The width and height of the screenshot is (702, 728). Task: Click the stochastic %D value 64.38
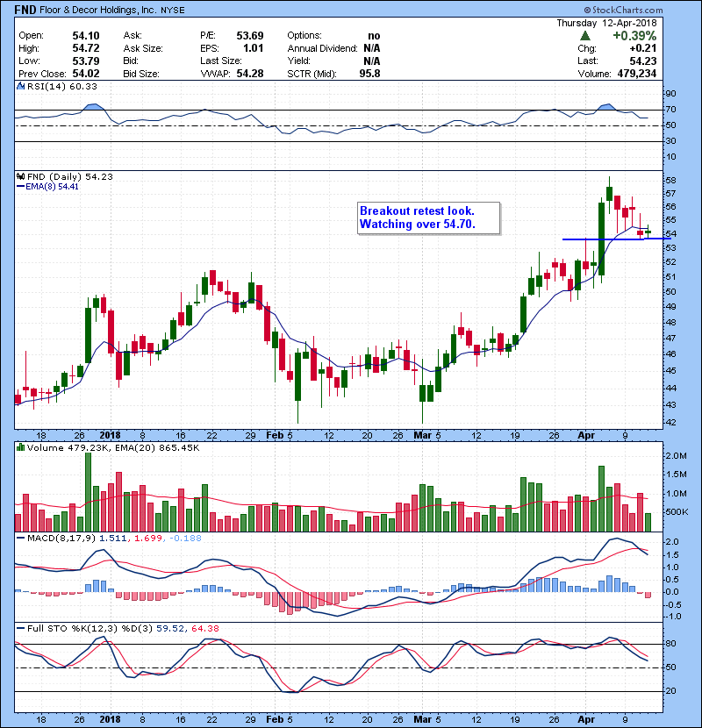204,628
